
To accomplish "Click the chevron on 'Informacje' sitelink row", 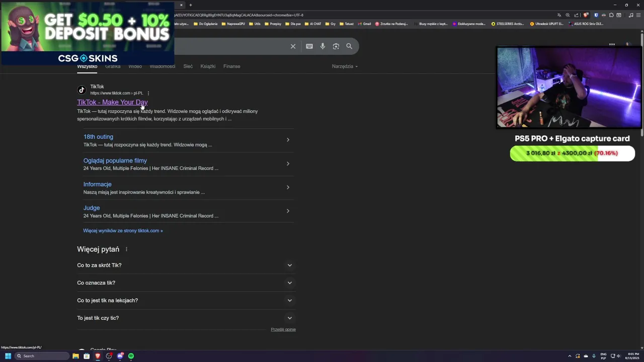I will (288, 187).
